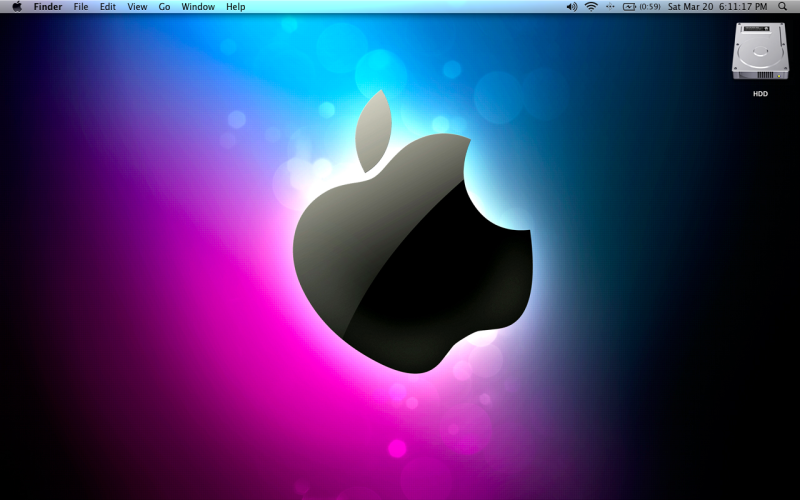The image size is (800, 500).
Task: Select the HDD hard drive icon
Action: tap(760, 51)
